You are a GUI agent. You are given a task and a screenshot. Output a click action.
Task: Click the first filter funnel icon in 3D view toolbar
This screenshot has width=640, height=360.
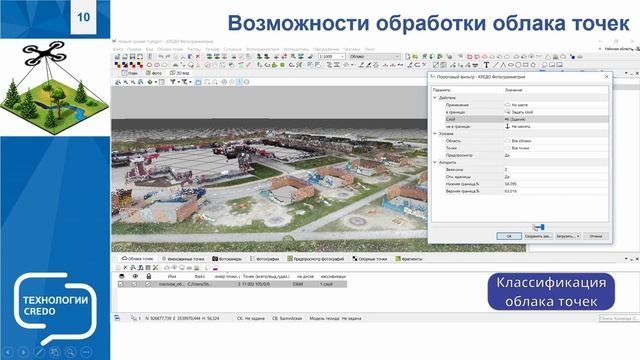173,82
